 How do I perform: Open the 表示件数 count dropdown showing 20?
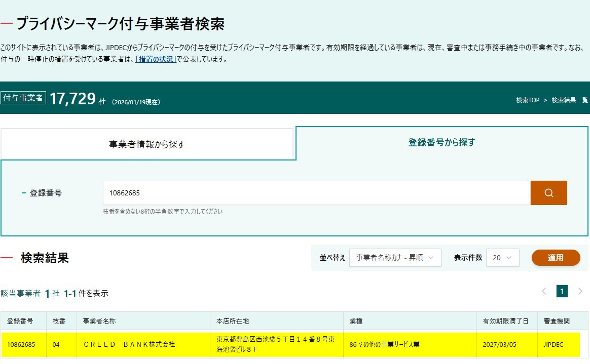[x=502, y=258]
